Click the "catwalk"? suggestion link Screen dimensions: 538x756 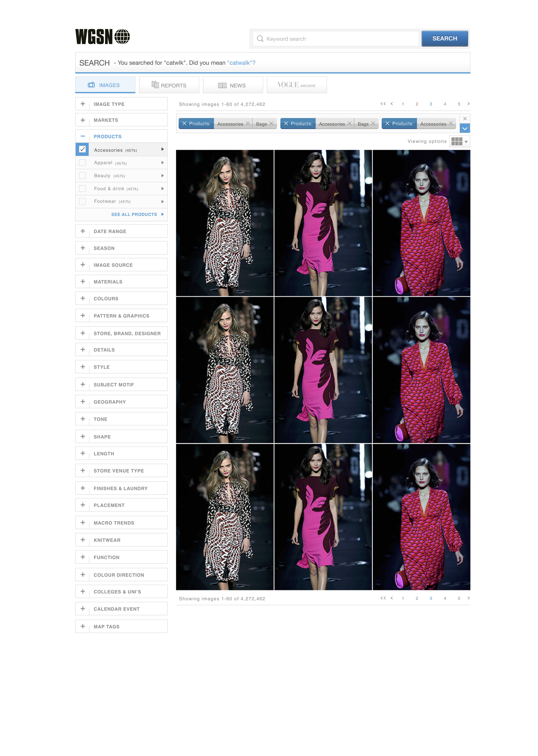241,63
